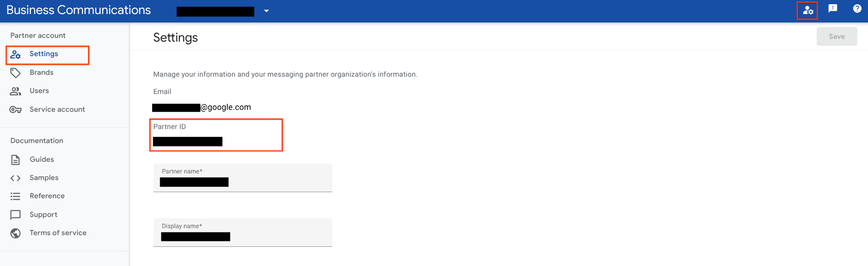868x266 pixels.
Task: Click the Business Communications title
Action: [x=78, y=10]
